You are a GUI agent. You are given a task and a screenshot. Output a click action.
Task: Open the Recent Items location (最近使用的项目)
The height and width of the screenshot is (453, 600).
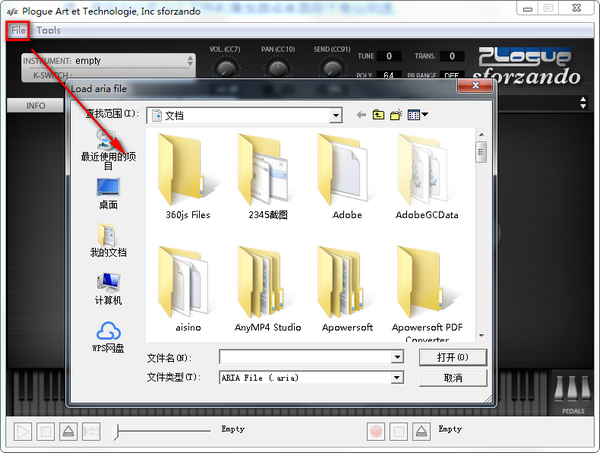(108, 149)
